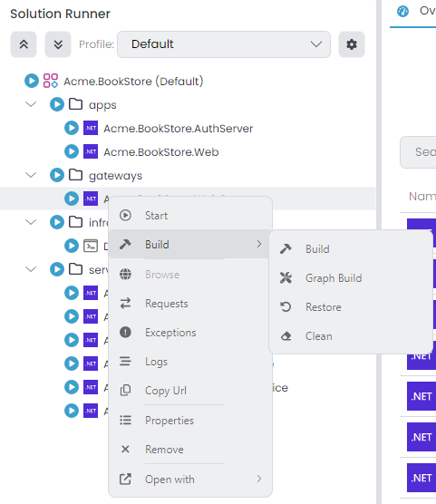
Task: Start the Acme.BookStore (Default) solution play icon
Action: click(x=32, y=81)
